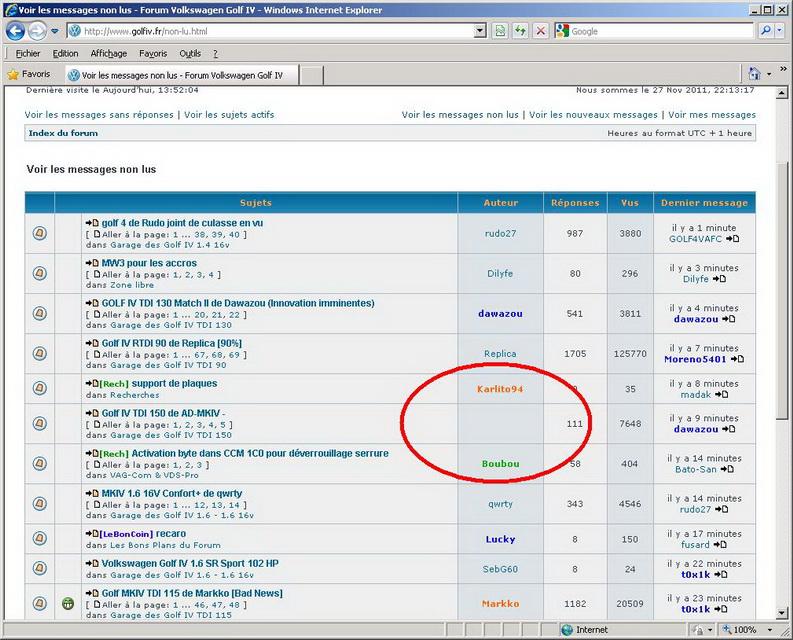Click the vertical scrollbar up arrow

click(x=782, y=93)
